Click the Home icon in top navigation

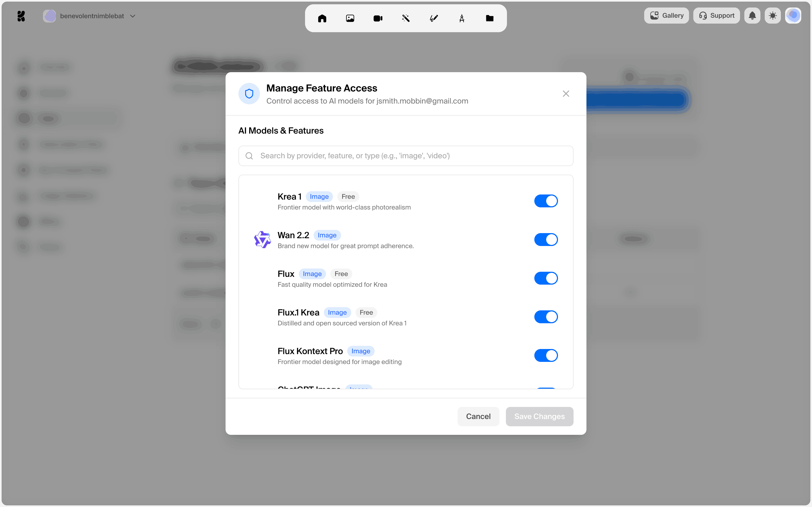322,19
